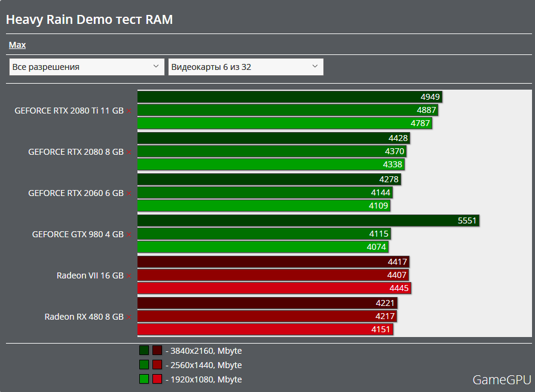
Task: Click the 4221 bar for Radeon RX 480
Action: point(267,304)
